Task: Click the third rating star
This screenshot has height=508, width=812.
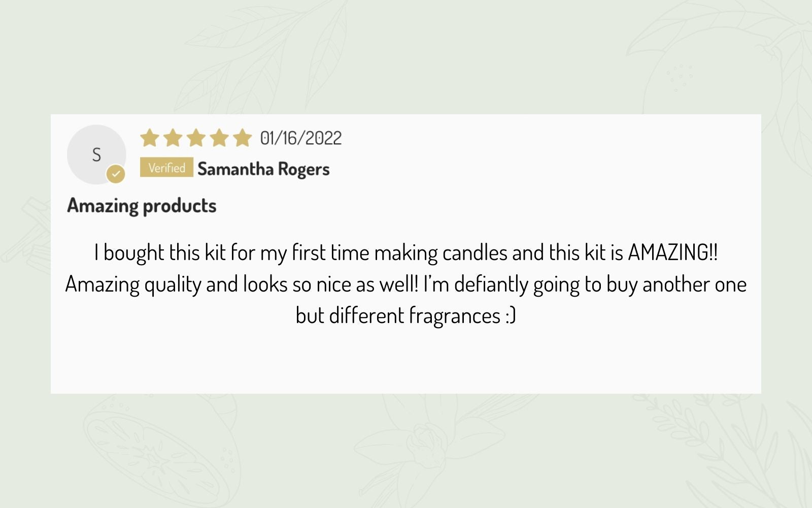Action: (196, 138)
